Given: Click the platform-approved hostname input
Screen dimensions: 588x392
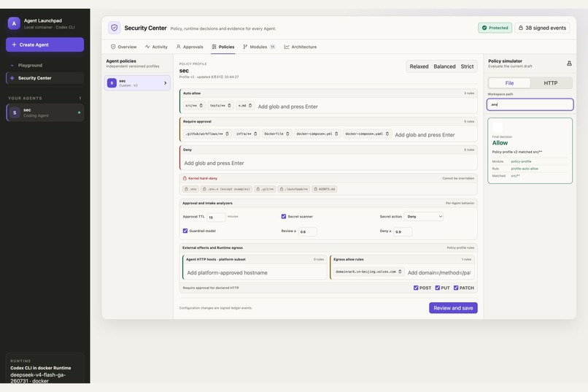Looking at the screenshot, I should (255, 273).
